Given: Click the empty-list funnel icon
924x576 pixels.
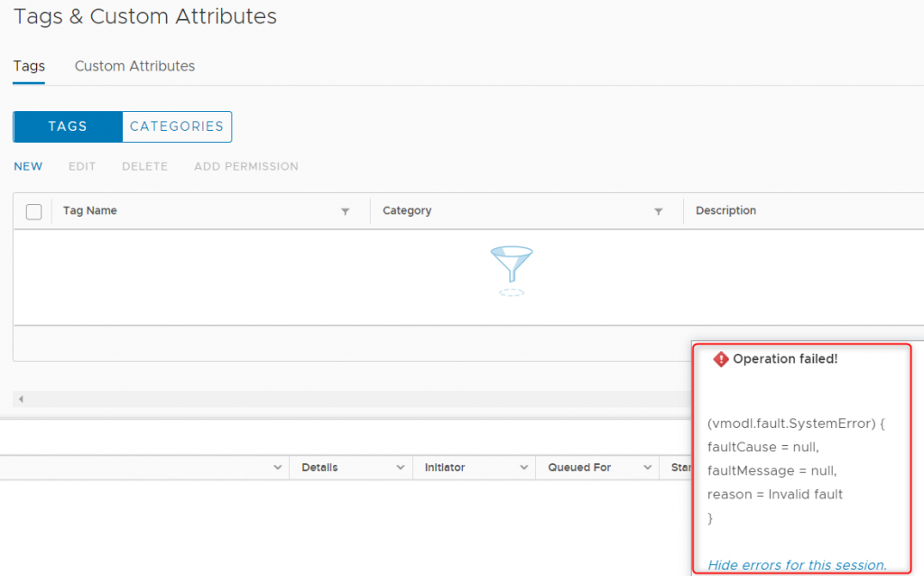Looking at the screenshot, I should point(511,271).
